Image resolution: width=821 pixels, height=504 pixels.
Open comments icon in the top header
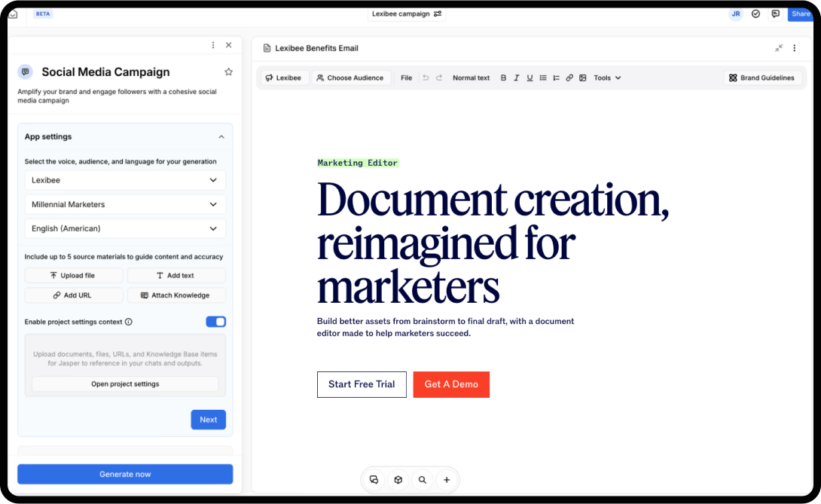776,14
